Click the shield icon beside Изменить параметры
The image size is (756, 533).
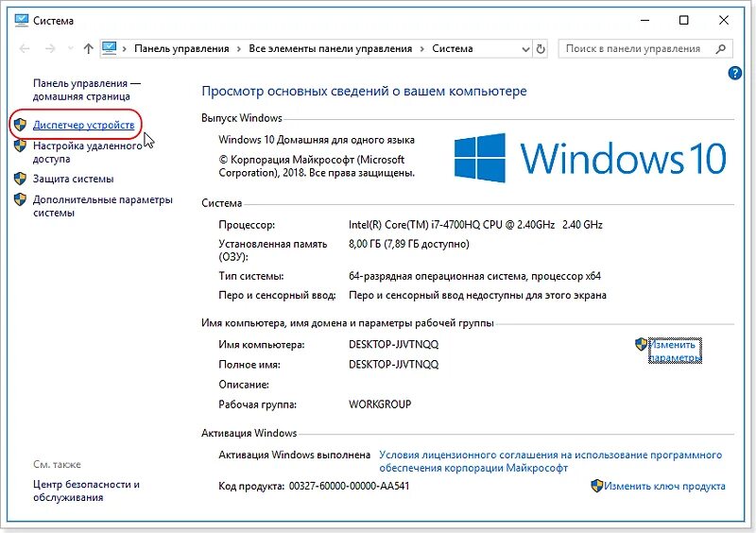(641, 344)
